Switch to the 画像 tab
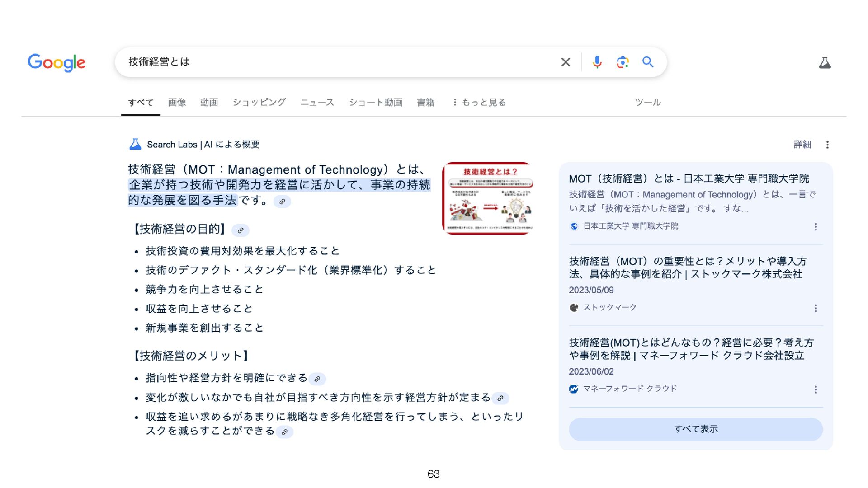Screen dimensions: 868x488 177,103
